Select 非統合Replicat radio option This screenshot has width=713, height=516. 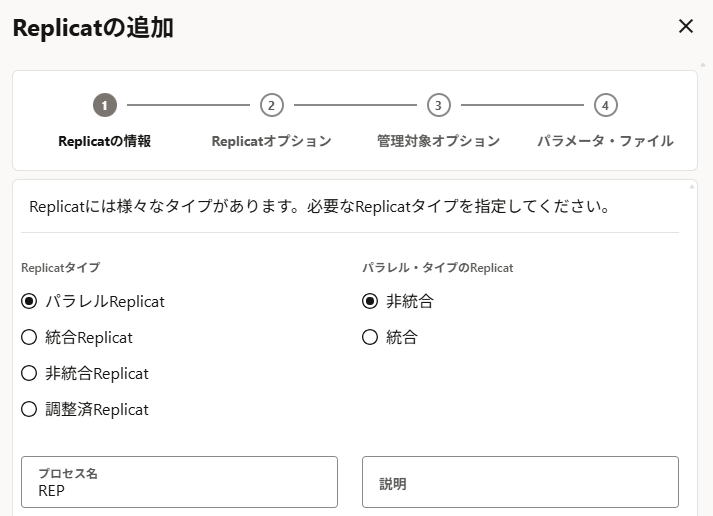pos(29,373)
